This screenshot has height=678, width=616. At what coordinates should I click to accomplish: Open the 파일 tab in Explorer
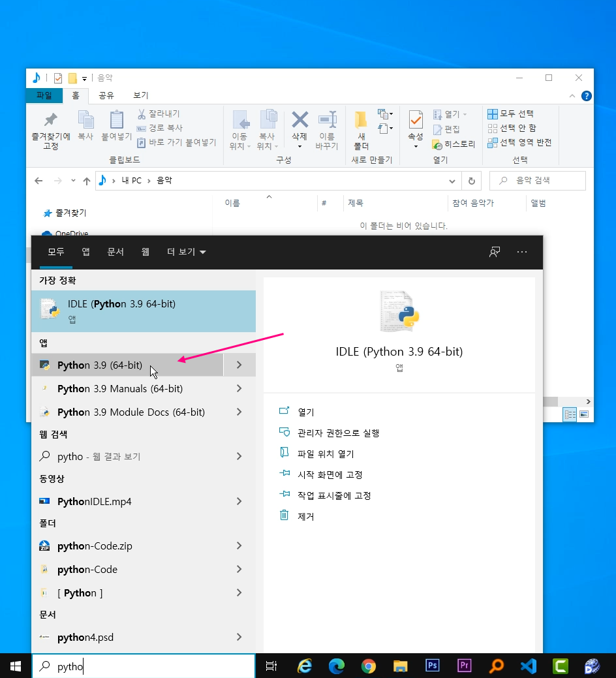44,95
